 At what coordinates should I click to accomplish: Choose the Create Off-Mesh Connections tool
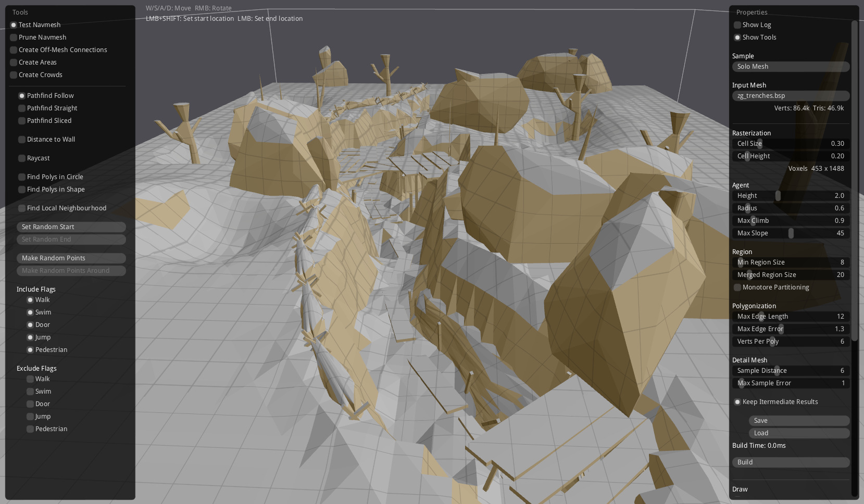pos(14,50)
